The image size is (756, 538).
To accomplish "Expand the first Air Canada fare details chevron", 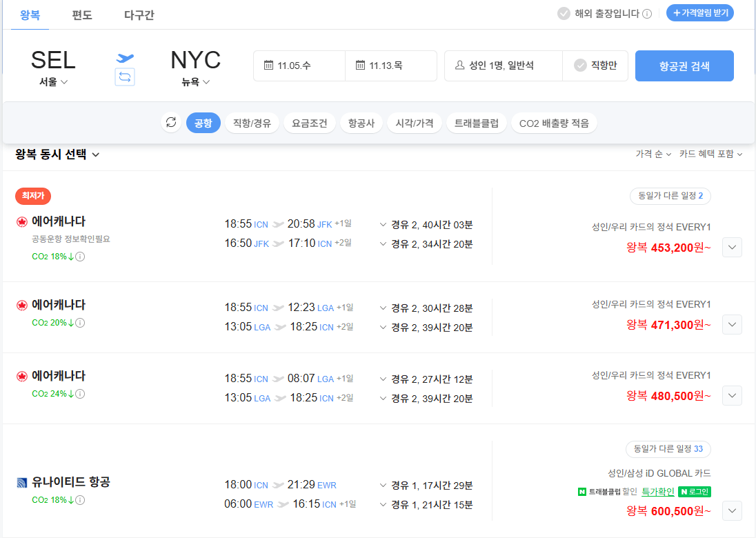I will point(731,247).
